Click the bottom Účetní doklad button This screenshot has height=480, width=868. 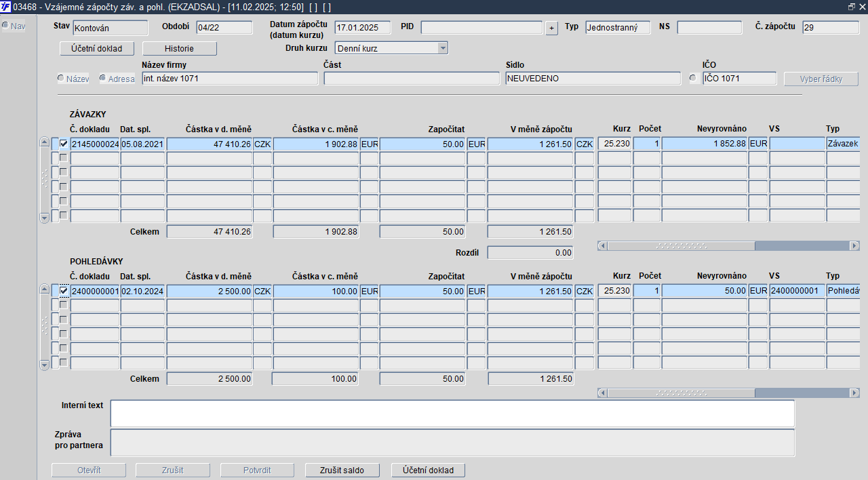pos(428,471)
